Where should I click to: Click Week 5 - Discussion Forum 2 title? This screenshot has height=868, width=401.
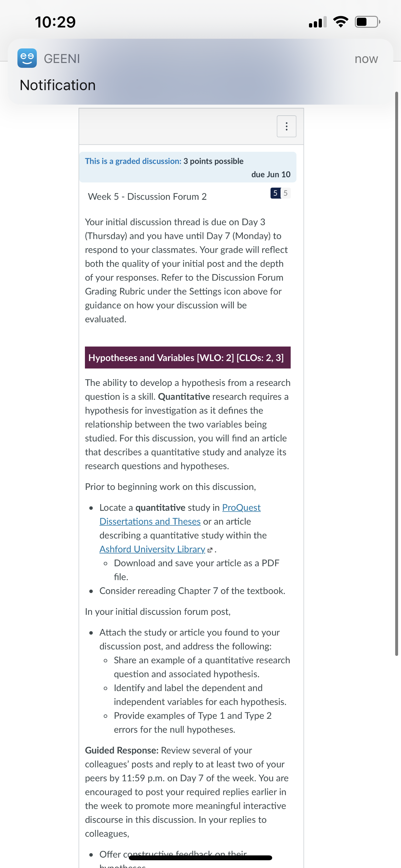(147, 196)
